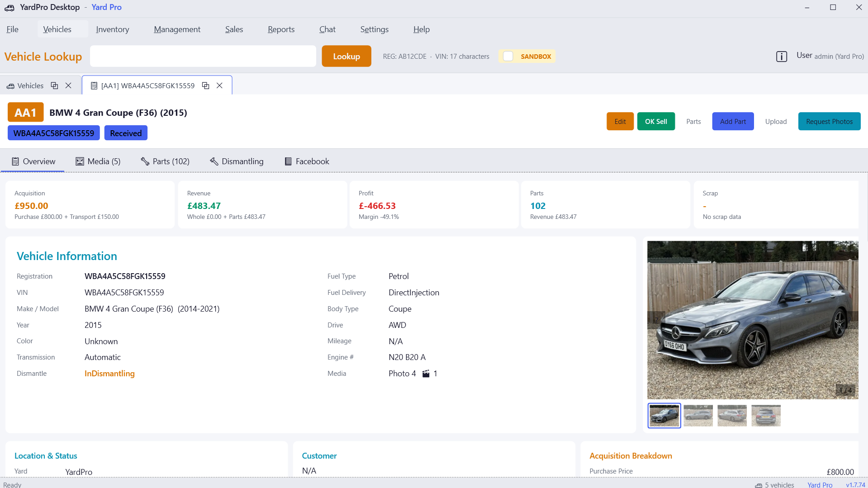Image resolution: width=868 pixels, height=488 pixels.
Task: Open the Management menu
Action: pyautogui.click(x=177, y=29)
